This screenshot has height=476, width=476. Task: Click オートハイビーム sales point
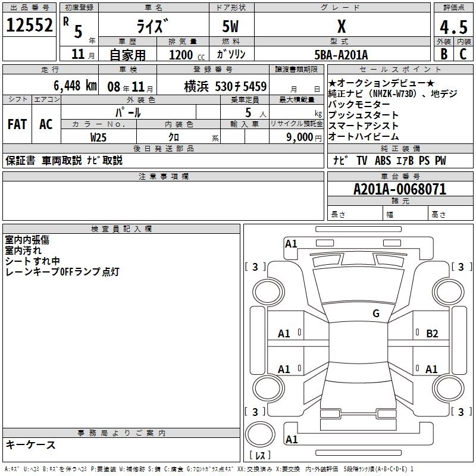click(x=364, y=136)
